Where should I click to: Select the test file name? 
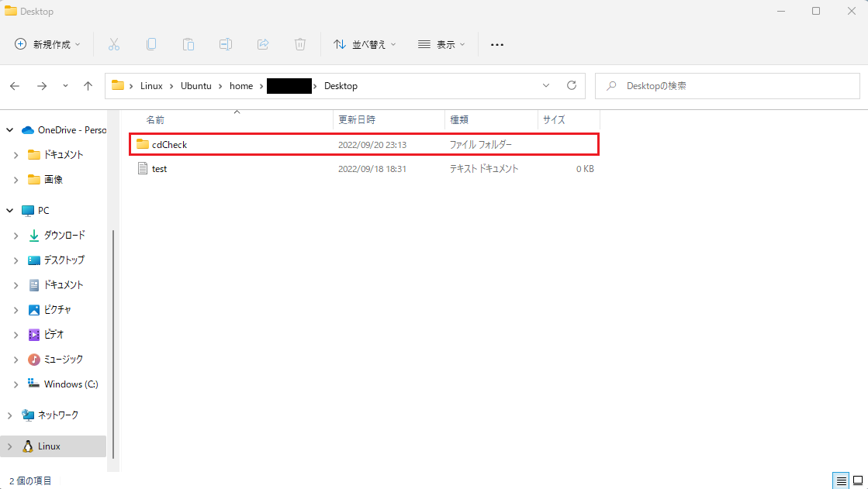[x=160, y=169]
